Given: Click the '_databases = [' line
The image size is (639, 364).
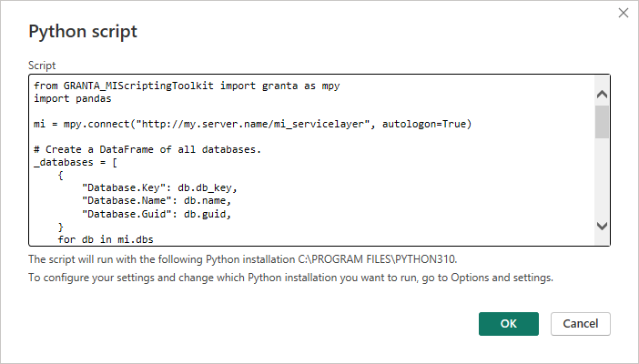Looking at the screenshot, I should [76, 163].
